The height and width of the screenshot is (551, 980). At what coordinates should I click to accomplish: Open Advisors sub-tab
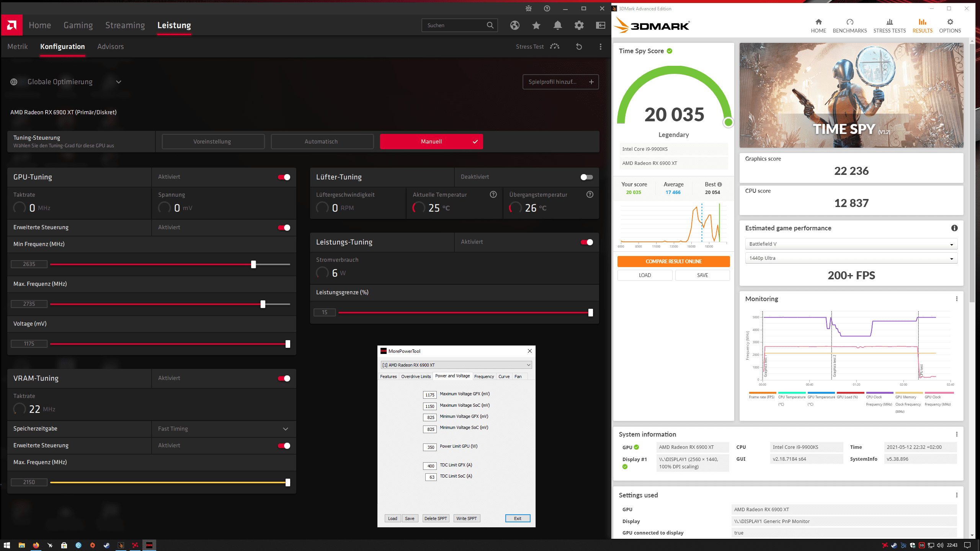111,47
